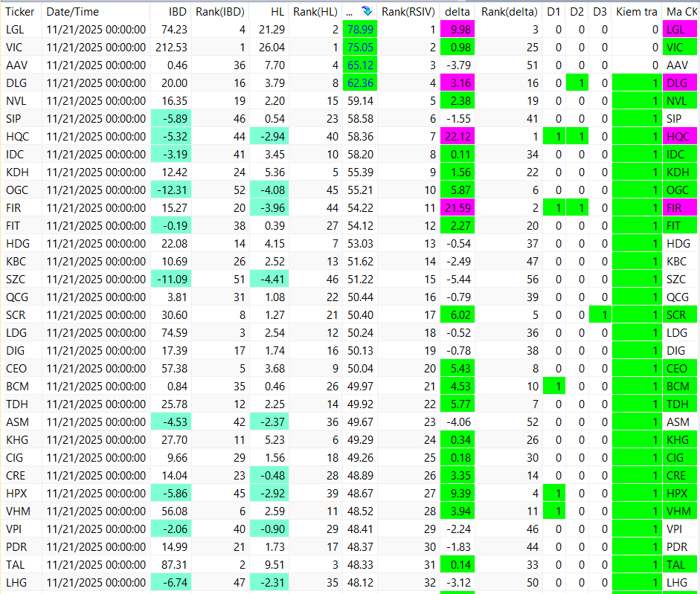Screen dimensions: 700x594
Task: Click the highlighted HL value -4.41
Action: click(269, 280)
